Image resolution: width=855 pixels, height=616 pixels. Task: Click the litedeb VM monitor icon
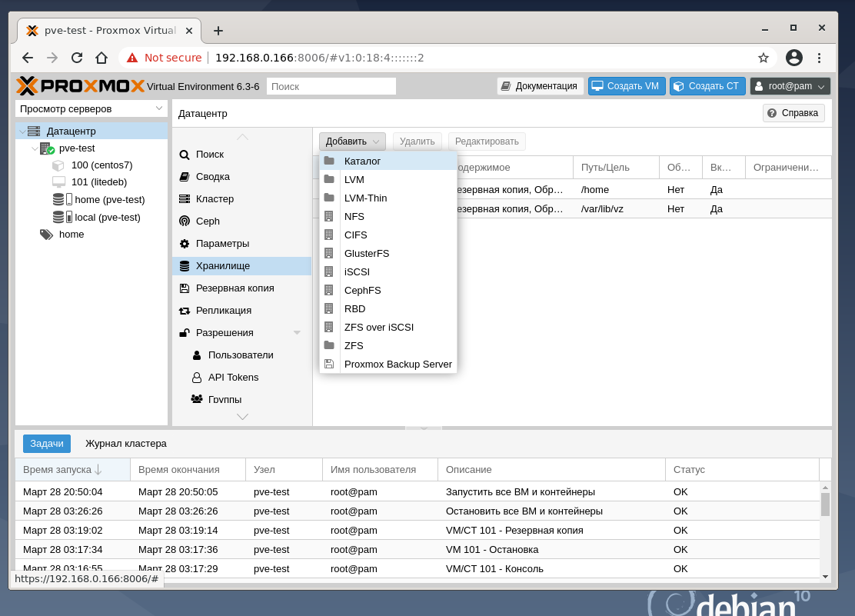[58, 181]
